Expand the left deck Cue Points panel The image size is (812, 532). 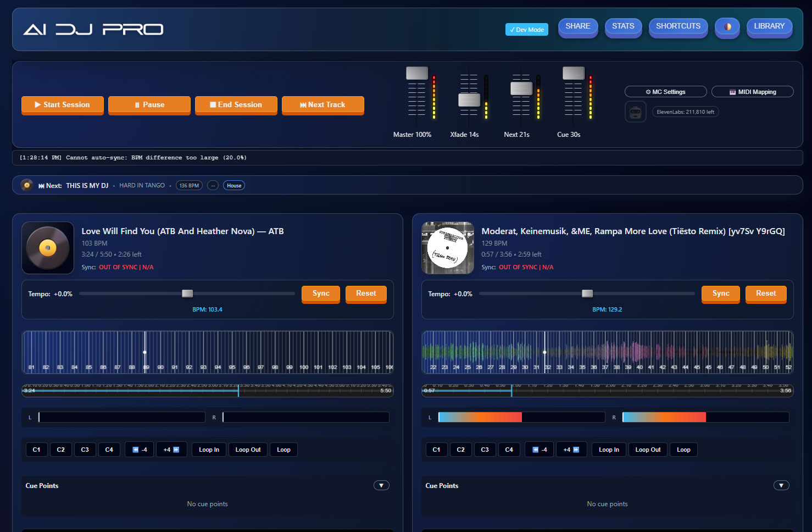coord(381,485)
